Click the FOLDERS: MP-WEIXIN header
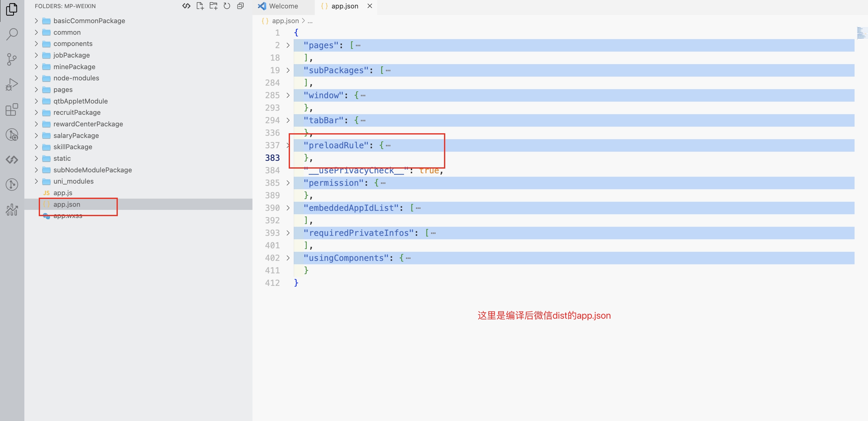Screen dimensions: 868x421 click(65, 6)
